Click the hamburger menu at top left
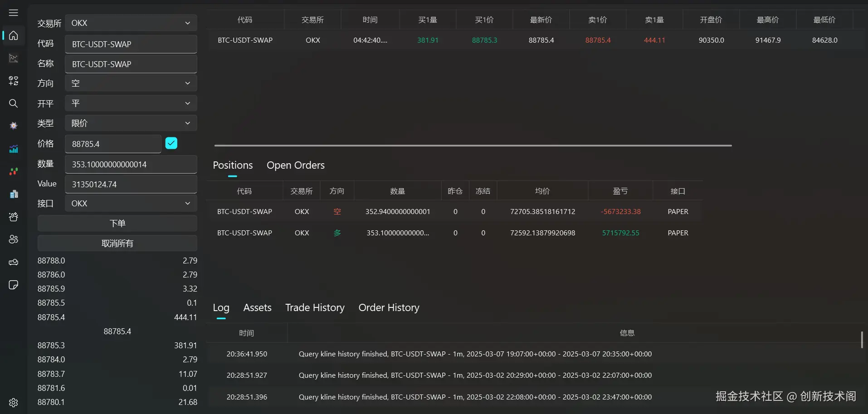868x414 pixels. (x=13, y=13)
